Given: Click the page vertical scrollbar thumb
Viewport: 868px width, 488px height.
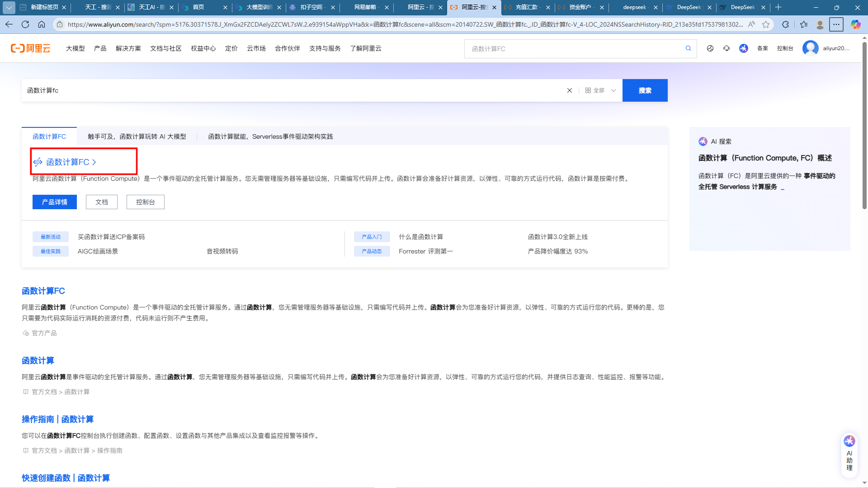Looking at the screenshot, I should tap(864, 126).
